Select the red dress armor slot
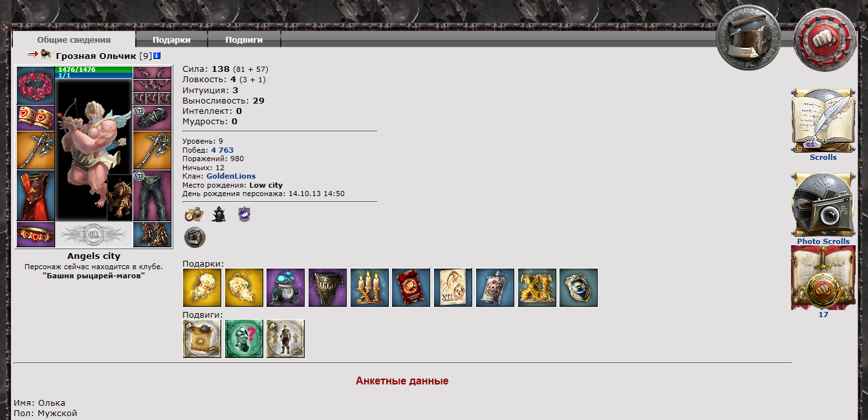 pyautogui.click(x=36, y=195)
